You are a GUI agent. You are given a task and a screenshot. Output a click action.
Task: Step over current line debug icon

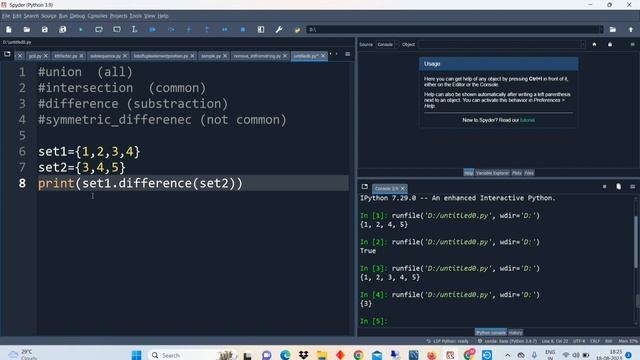(x=171, y=29)
